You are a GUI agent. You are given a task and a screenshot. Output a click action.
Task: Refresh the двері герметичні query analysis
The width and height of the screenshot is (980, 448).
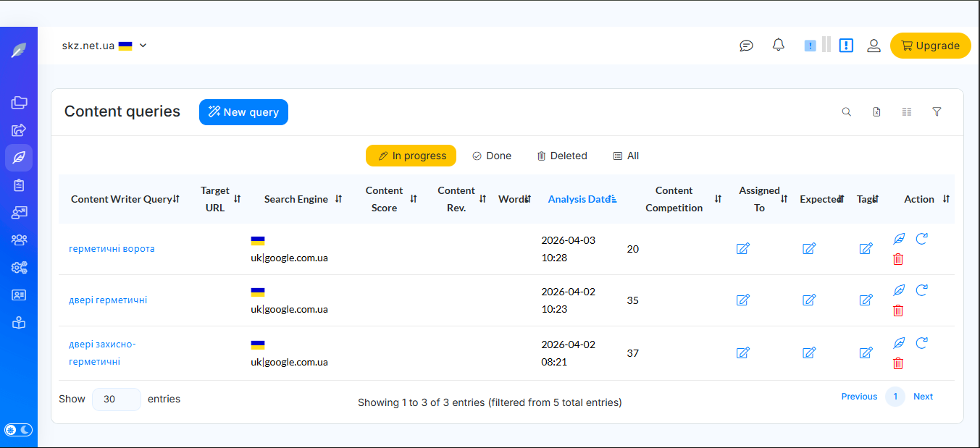click(x=921, y=290)
